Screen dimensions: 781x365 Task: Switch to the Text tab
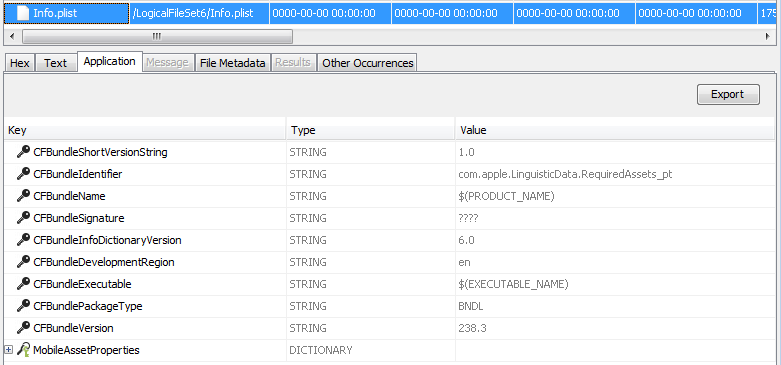point(55,63)
